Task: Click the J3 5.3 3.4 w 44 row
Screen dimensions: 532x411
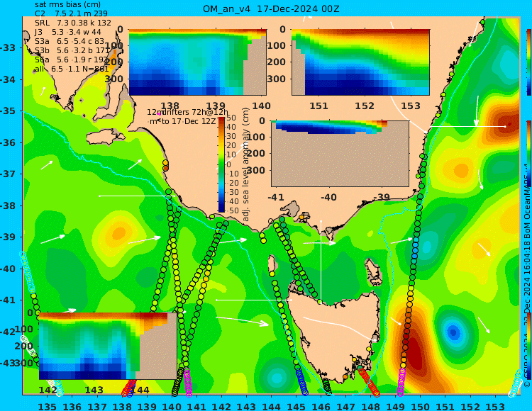Action: tap(68, 32)
